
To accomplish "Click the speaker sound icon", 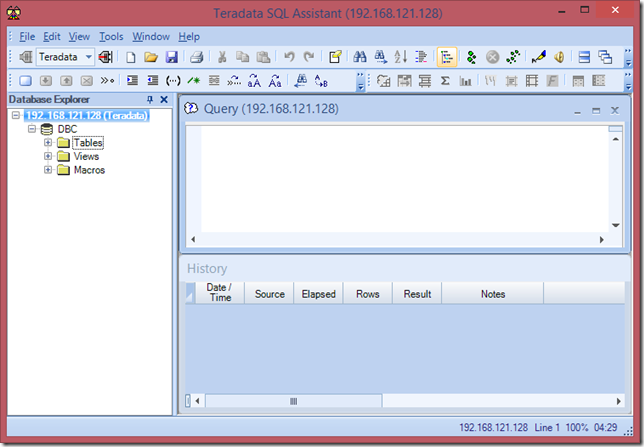I will click(559, 57).
